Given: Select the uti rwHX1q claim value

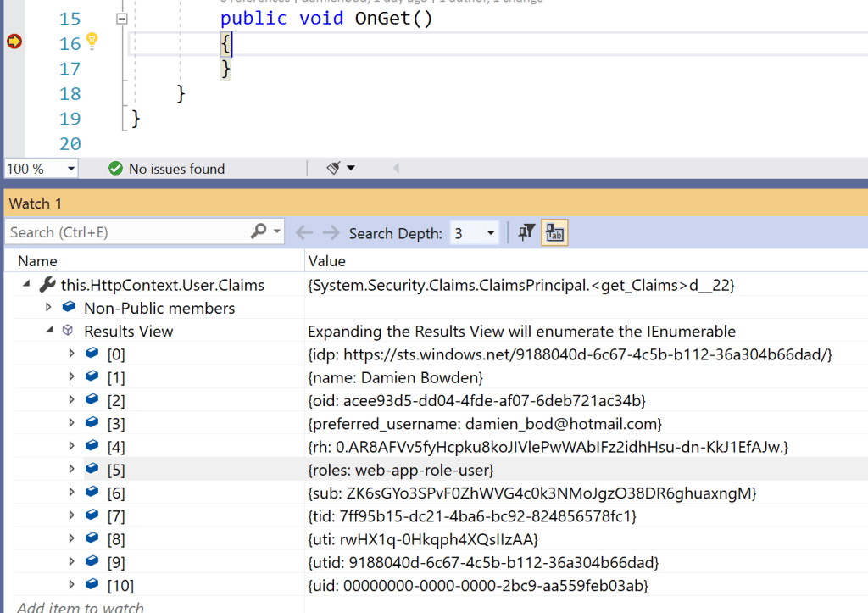Looking at the screenshot, I should (x=423, y=540).
